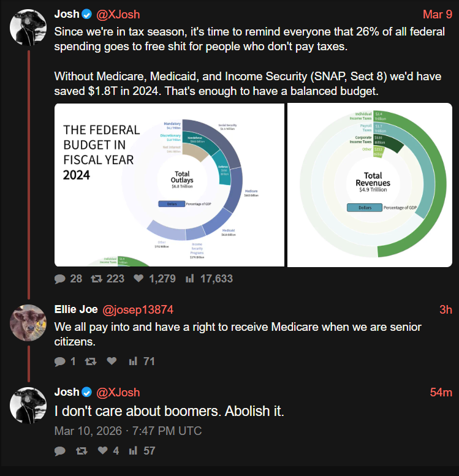Screen dimensions: 459x476
Task: Open the Total Revenues chart image
Action: 370,185
